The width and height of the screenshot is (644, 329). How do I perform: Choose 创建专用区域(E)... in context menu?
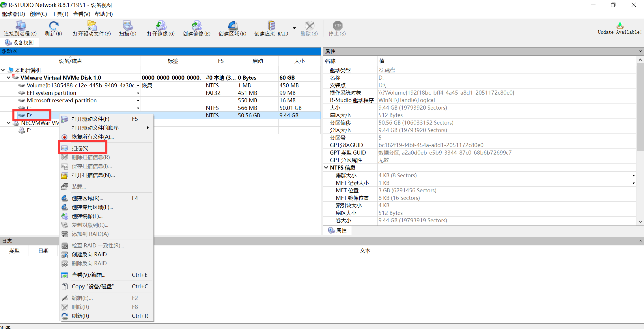[x=106, y=207]
